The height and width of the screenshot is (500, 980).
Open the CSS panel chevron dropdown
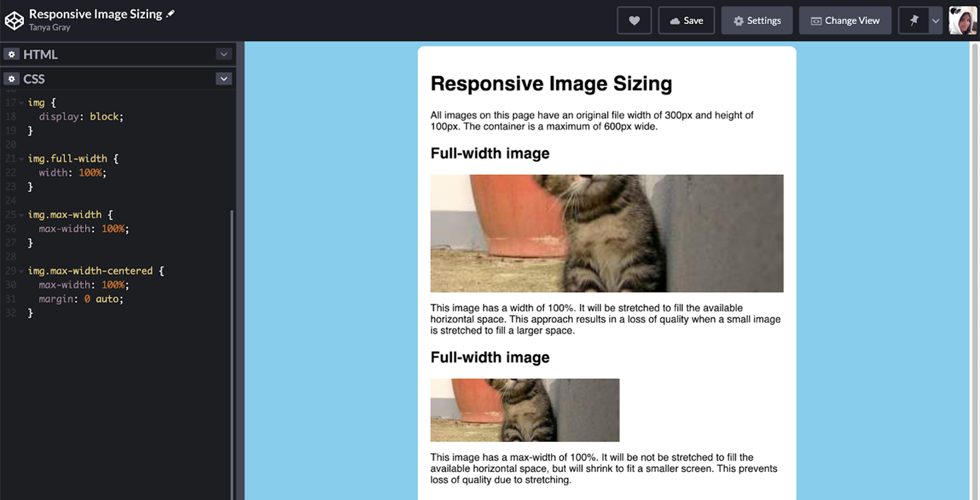pos(223,79)
